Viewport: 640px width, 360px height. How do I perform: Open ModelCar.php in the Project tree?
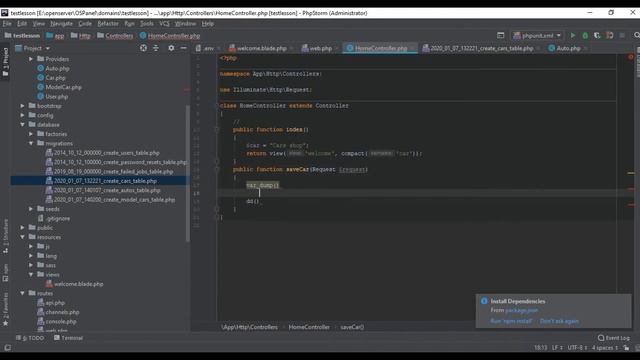(x=59, y=87)
